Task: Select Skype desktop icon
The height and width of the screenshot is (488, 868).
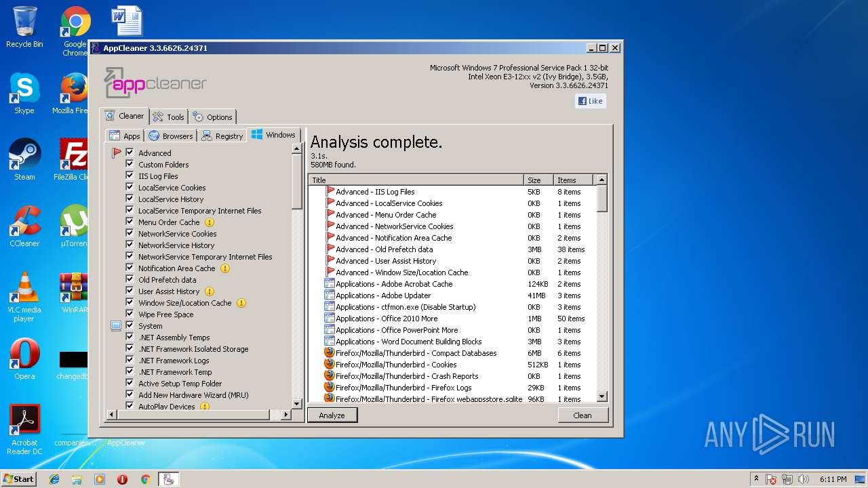Action: tap(24, 94)
